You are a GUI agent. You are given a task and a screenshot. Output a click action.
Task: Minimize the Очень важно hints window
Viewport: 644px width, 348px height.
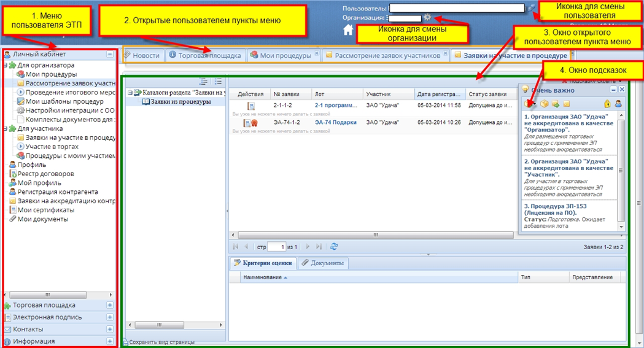(613, 89)
